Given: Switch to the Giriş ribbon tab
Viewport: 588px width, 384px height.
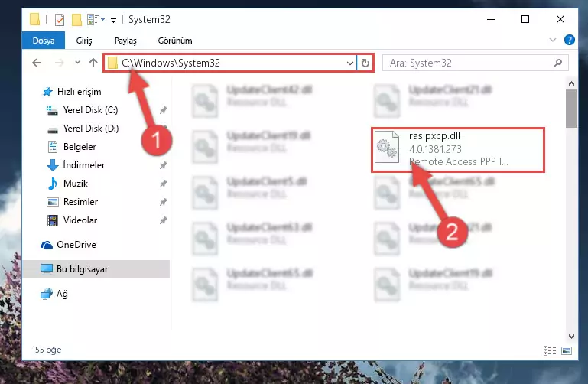Looking at the screenshot, I should (x=84, y=41).
